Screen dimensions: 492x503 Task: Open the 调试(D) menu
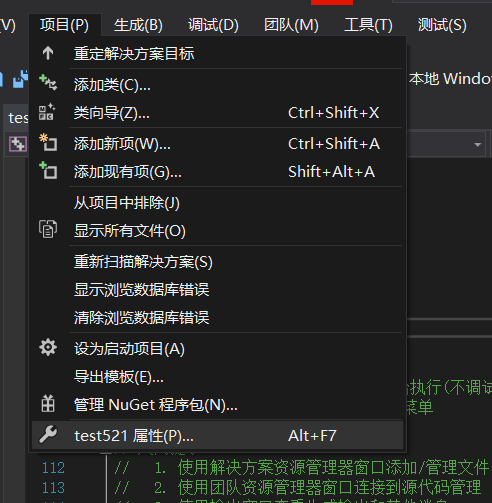(213, 25)
